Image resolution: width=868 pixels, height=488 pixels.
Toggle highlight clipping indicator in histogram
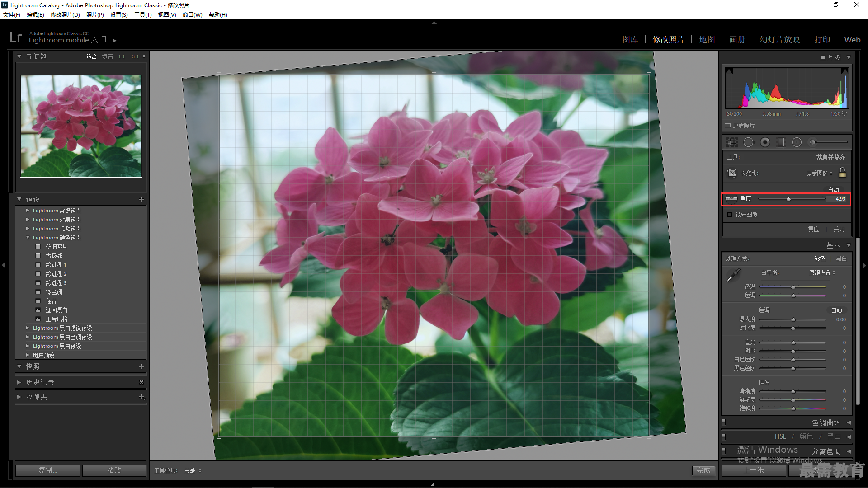point(844,71)
